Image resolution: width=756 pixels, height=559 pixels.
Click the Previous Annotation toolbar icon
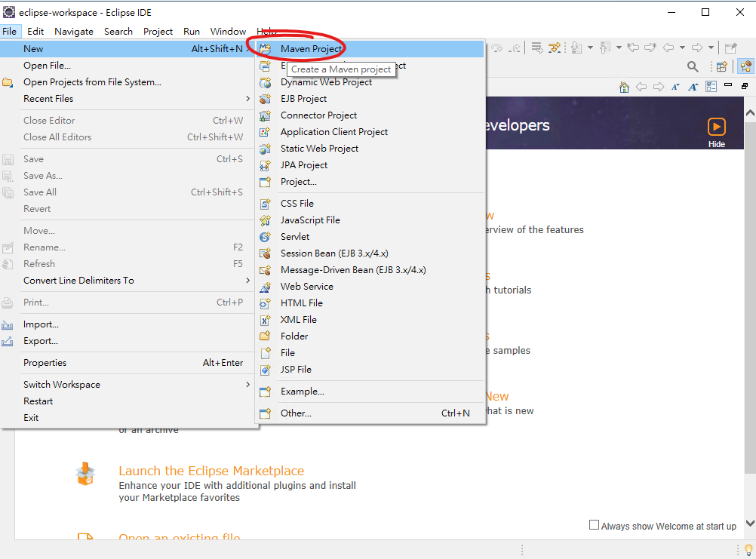(x=605, y=48)
